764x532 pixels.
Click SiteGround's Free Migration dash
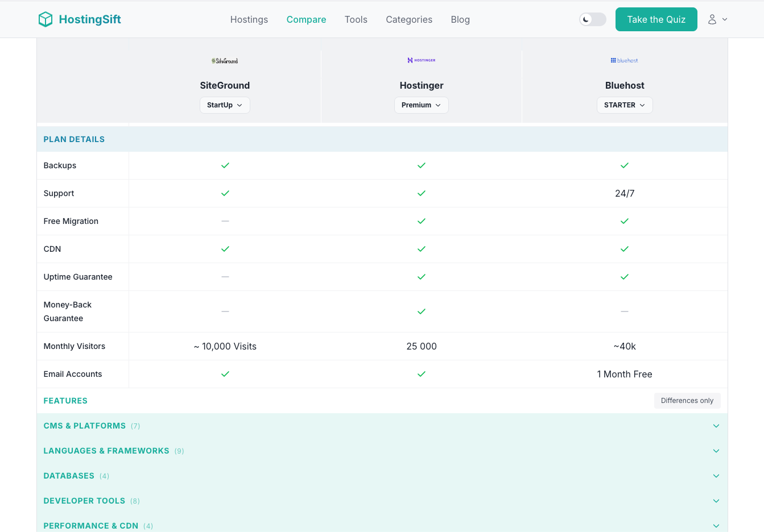click(225, 221)
